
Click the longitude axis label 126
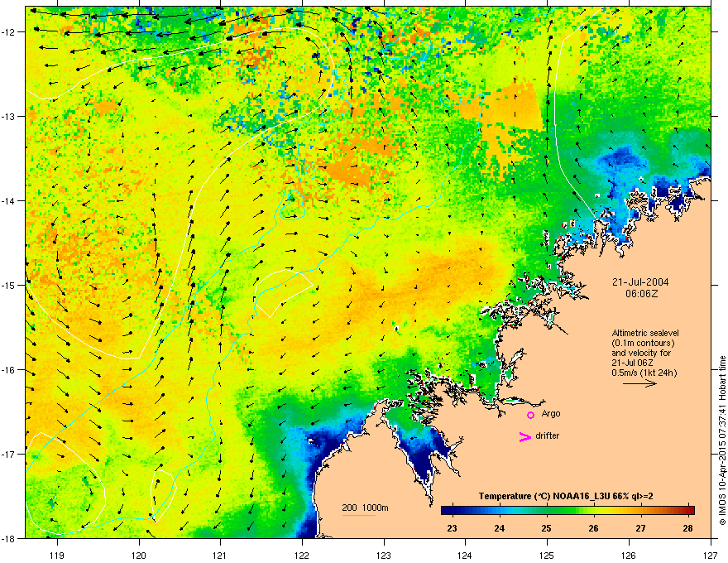pyautogui.click(x=629, y=556)
